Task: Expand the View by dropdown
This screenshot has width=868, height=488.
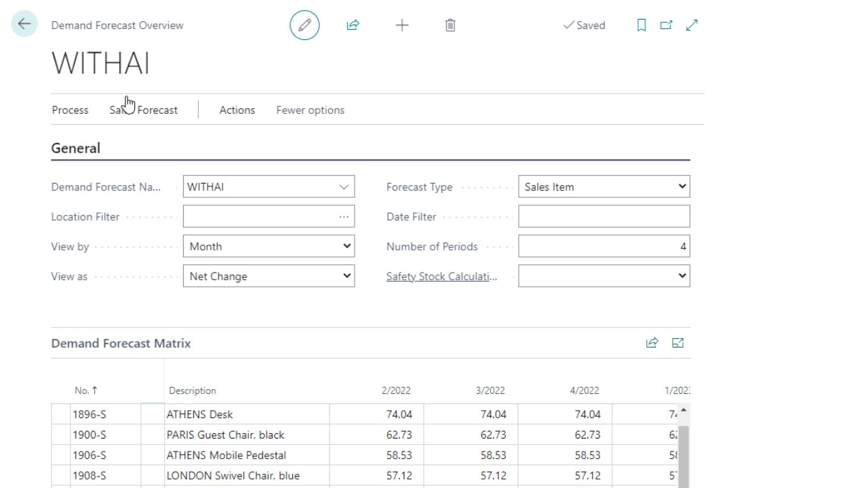Action: pos(347,247)
